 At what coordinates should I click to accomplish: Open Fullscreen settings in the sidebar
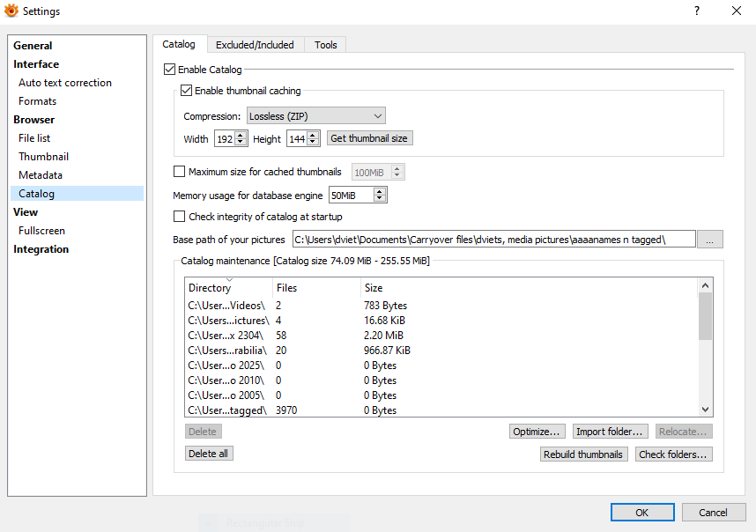pyautogui.click(x=41, y=231)
